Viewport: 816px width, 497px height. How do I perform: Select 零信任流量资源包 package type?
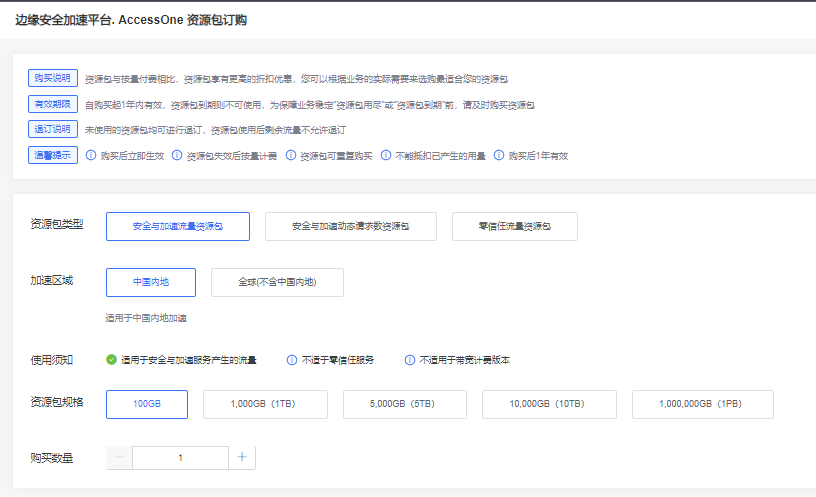514,227
